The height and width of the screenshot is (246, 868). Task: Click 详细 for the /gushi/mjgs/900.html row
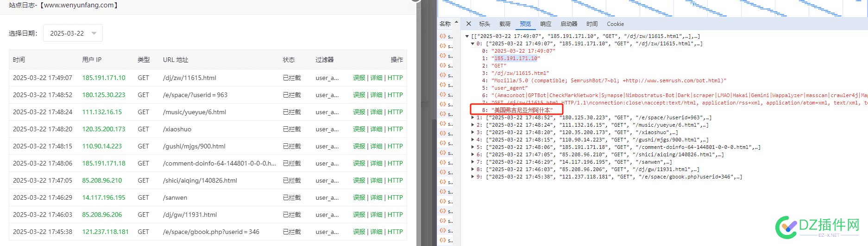pyautogui.click(x=376, y=146)
